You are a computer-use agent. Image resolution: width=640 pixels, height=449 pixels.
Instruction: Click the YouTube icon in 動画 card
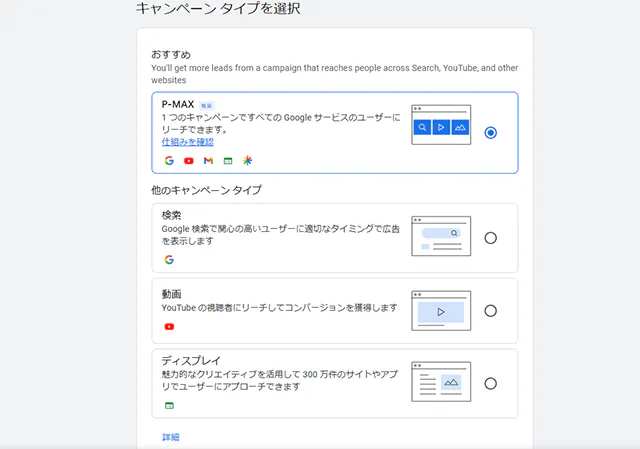(x=169, y=327)
